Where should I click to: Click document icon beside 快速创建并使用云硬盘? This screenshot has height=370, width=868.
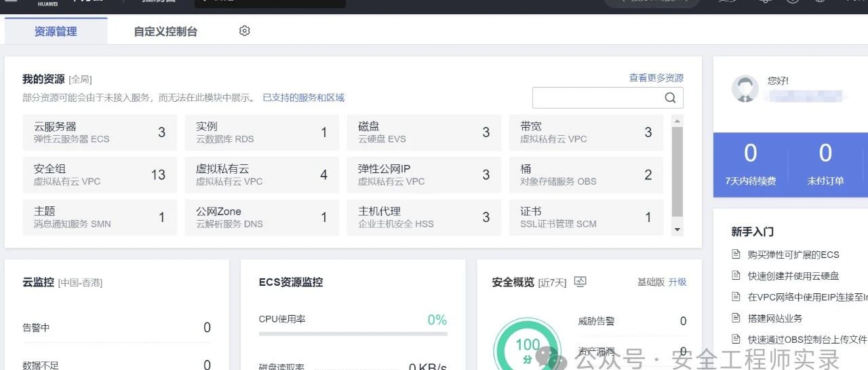pyautogui.click(x=736, y=276)
